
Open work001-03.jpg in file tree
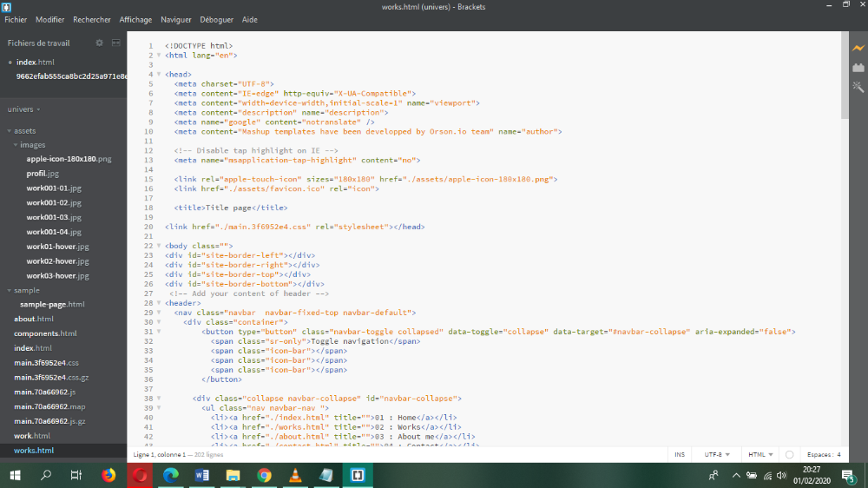tap(54, 217)
